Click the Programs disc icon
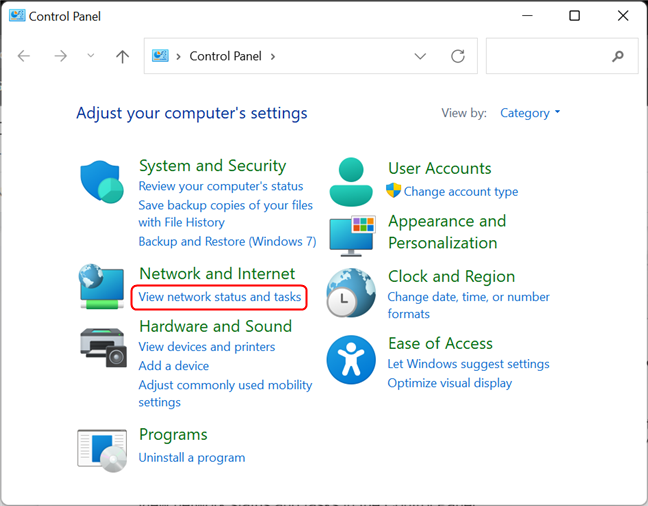 click(x=102, y=451)
